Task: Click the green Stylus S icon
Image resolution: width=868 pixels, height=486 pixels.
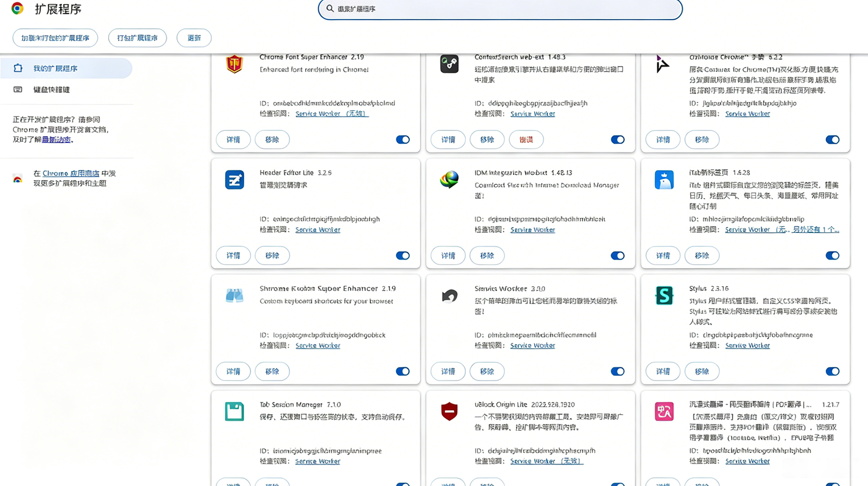Action: click(x=664, y=295)
